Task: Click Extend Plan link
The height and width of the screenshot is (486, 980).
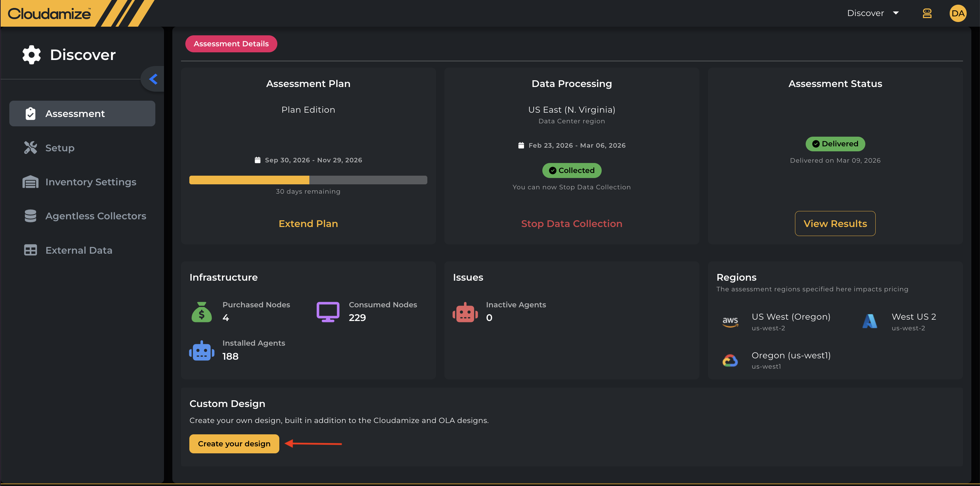Action: pyautogui.click(x=308, y=223)
